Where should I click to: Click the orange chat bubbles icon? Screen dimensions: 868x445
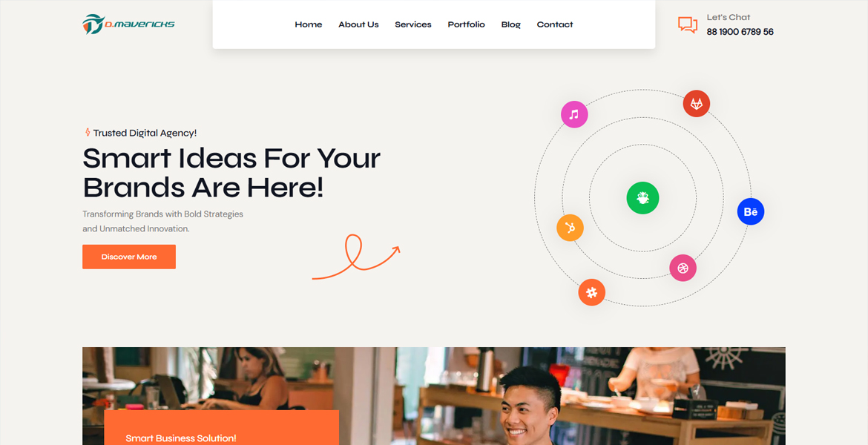[x=688, y=24]
